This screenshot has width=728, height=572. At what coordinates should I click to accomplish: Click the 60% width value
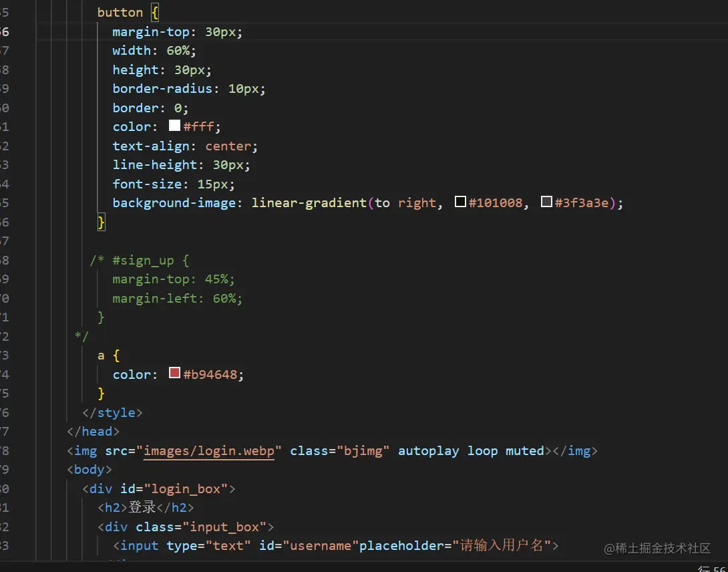[x=178, y=51]
